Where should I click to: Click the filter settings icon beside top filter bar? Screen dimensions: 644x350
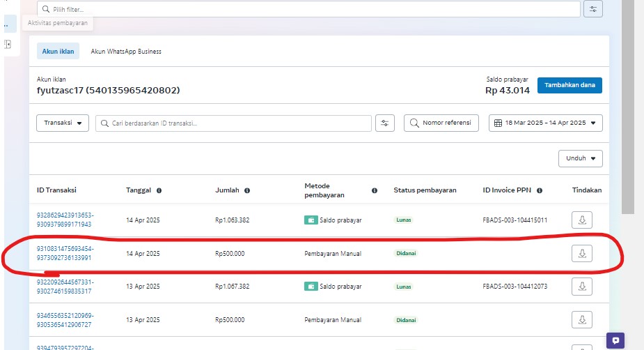pyautogui.click(x=593, y=9)
